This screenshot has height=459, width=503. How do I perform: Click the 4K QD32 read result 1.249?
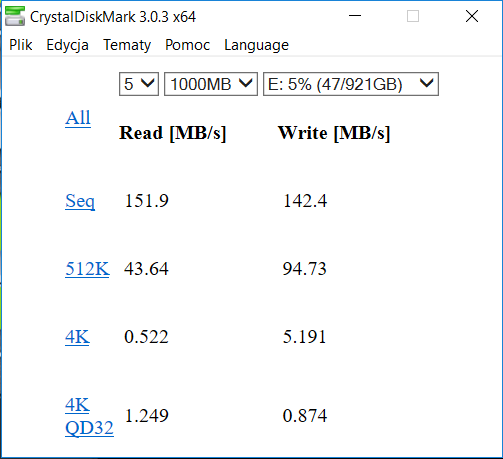(147, 416)
